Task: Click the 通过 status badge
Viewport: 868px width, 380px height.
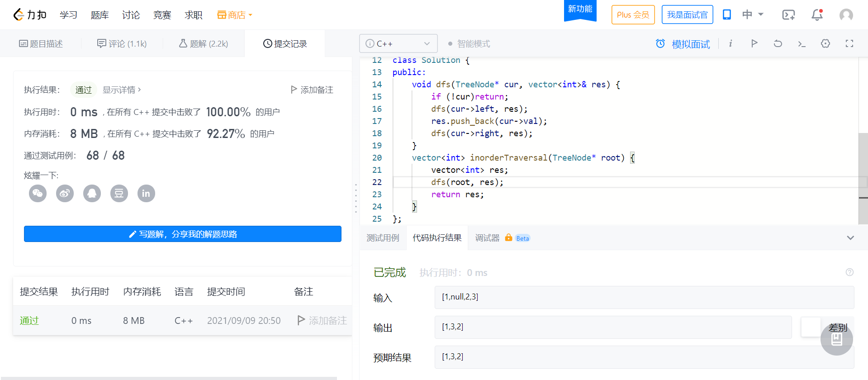Action: 83,90
